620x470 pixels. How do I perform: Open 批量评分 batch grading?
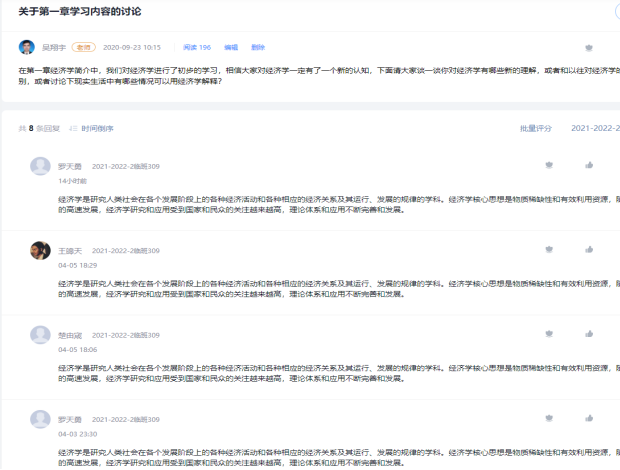click(x=535, y=128)
